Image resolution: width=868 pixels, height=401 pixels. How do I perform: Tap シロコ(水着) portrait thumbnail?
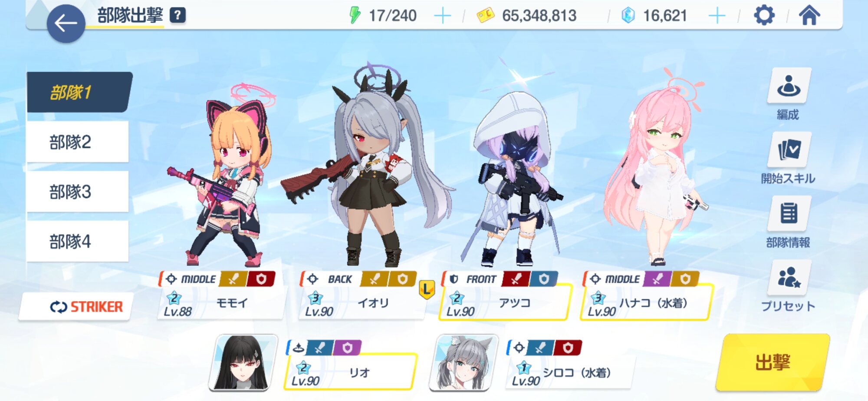click(464, 362)
